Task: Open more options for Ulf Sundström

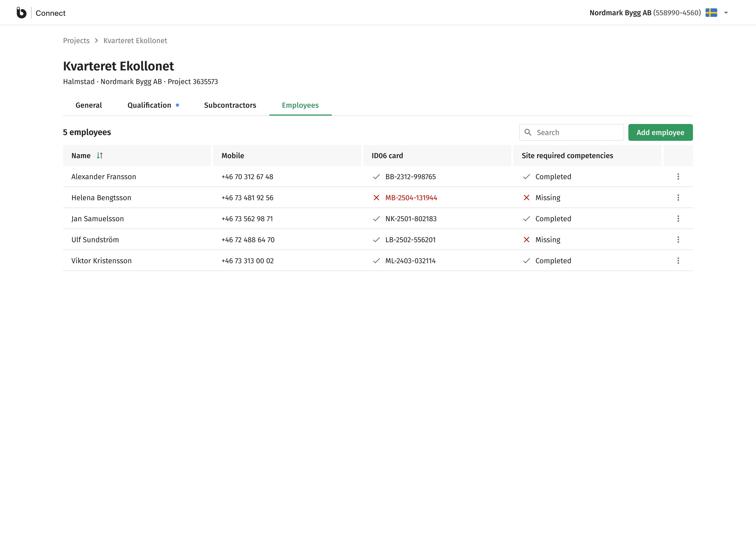Action: click(x=678, y=240)
